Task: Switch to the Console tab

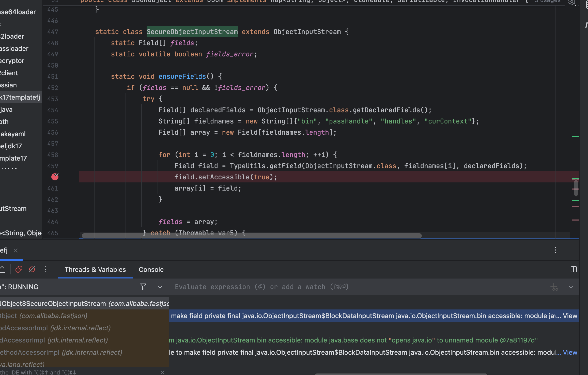Action: (151, 270)
